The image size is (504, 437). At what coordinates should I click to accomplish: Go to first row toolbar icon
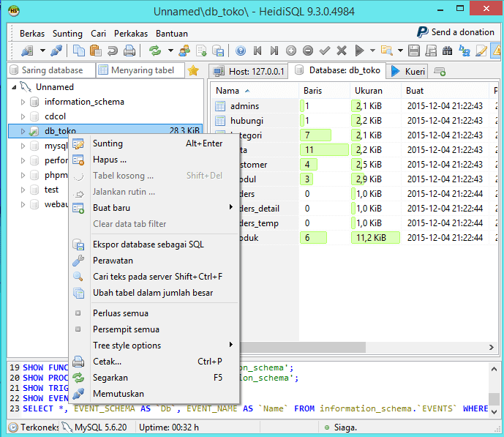click(257, 51)
